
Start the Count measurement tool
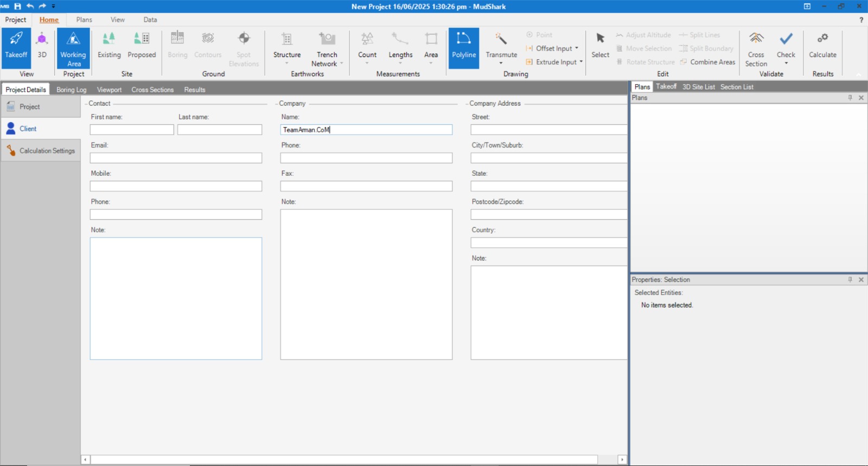367,48
